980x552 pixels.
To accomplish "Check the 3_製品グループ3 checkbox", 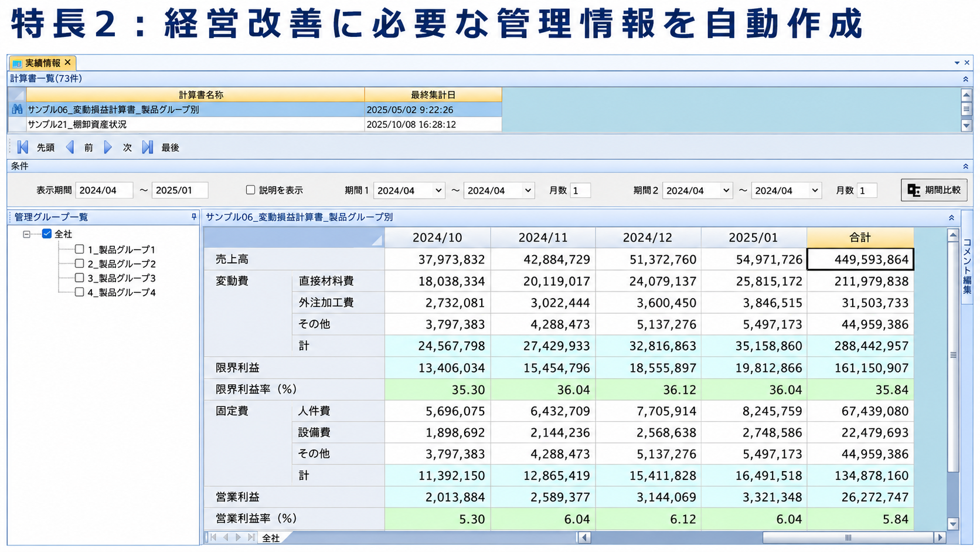I will pos(80,277).
